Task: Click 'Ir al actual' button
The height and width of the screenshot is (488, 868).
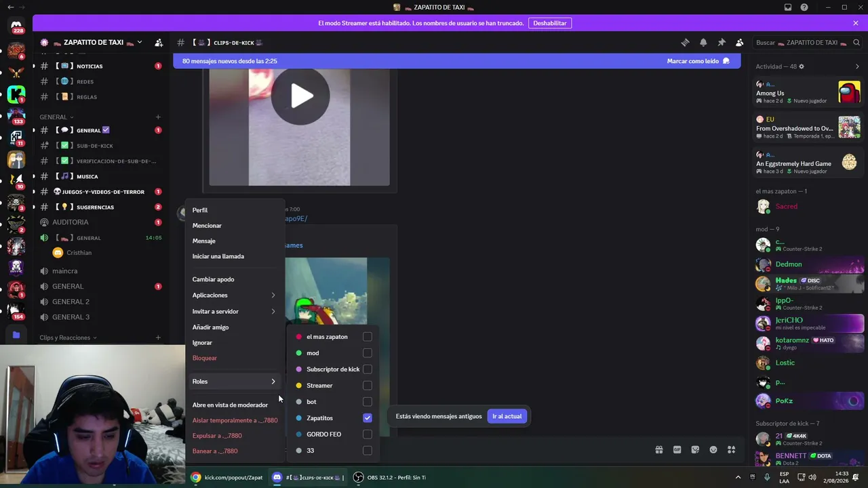Action: (507, 416)
